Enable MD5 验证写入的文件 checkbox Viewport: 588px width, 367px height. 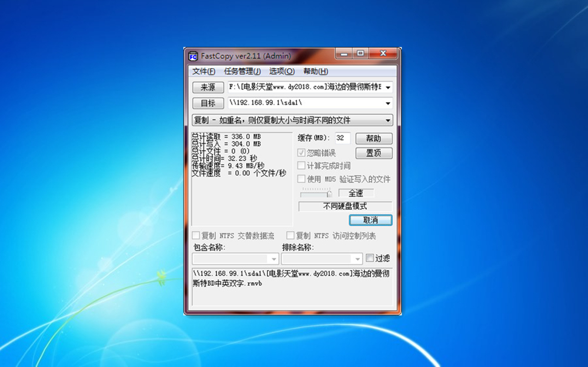301,179
